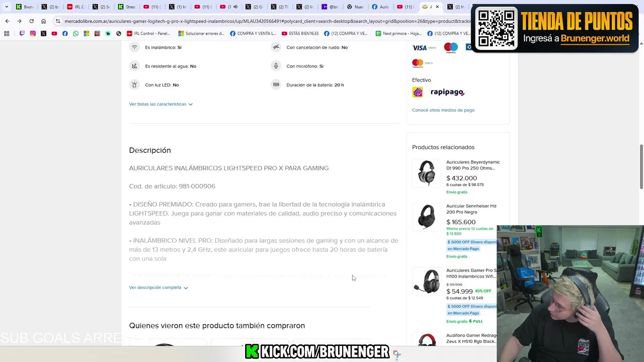644x362 pixels.
Task: Click the $ 165.600 price
Action: pyautogui.click(x=461, y=222)
